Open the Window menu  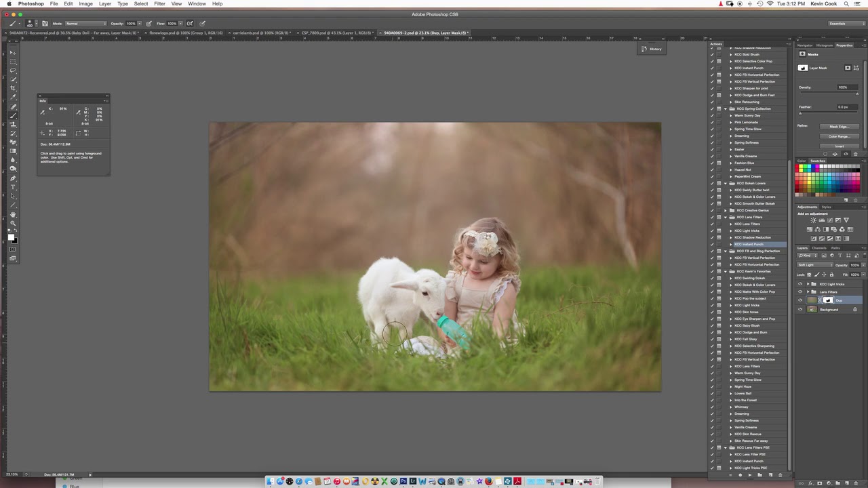197,4
